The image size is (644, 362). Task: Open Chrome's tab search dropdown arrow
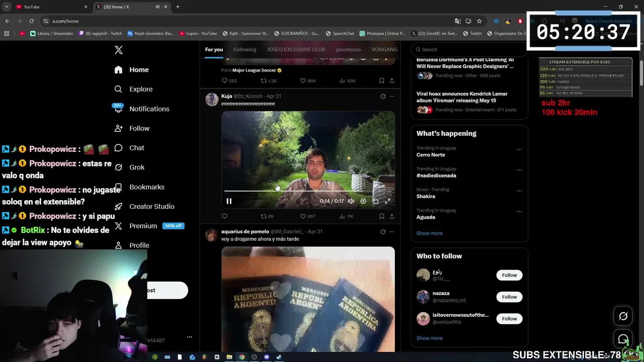(7, 7)
